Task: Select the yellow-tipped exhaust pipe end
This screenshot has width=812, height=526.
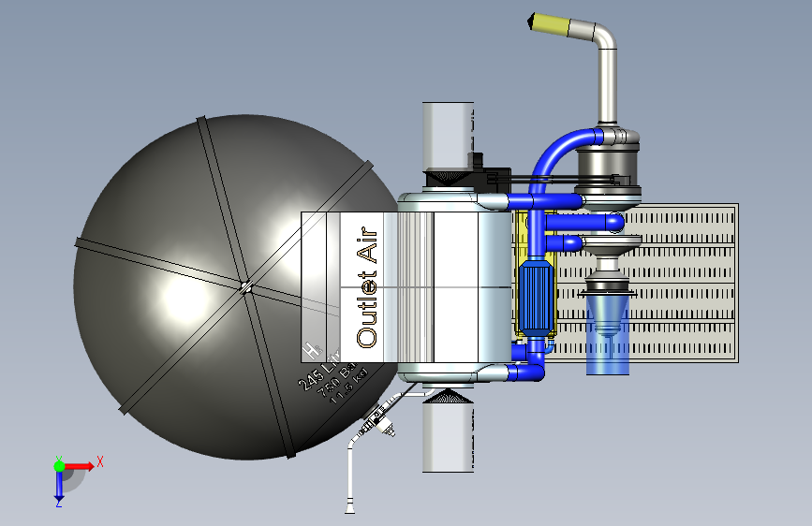Action: click(549, 23)
